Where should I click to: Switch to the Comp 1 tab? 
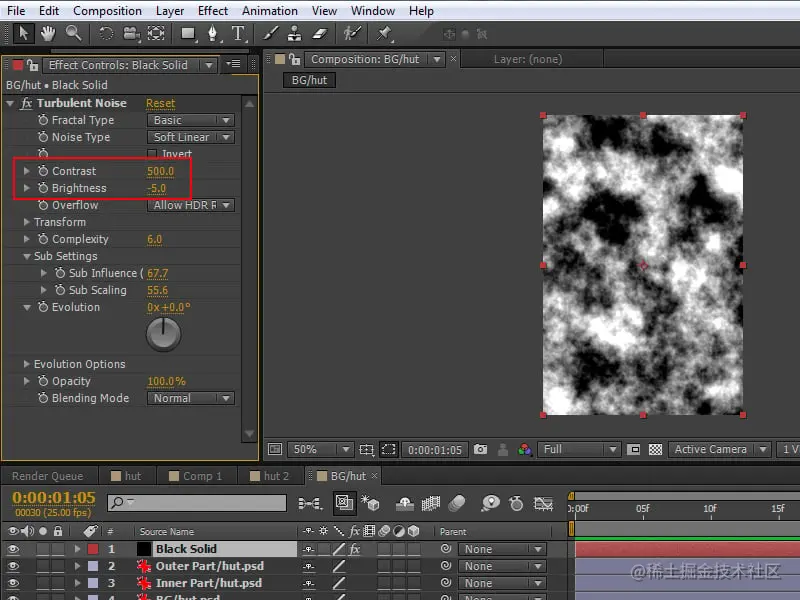point(201,476)
